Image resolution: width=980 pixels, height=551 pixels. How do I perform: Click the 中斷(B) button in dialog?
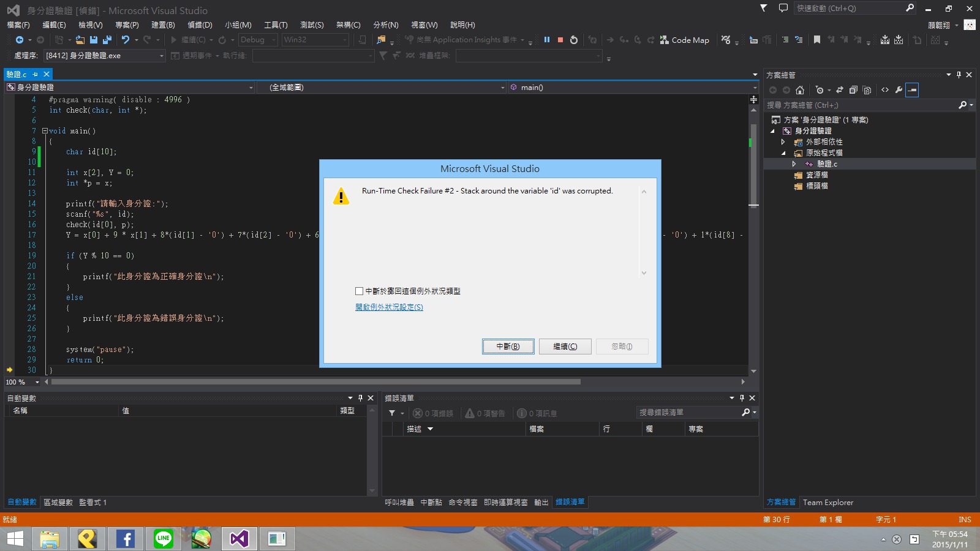point(508,347)
